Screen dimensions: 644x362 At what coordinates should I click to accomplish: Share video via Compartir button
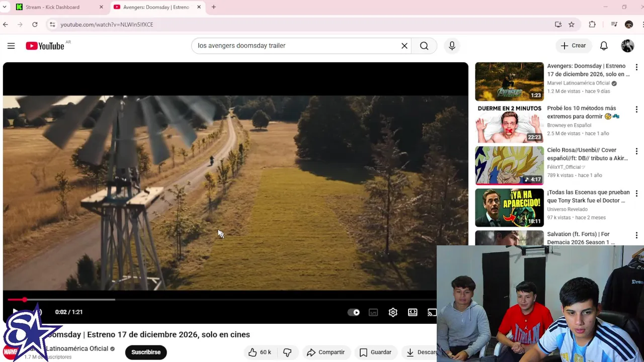pyautogui.click(x=326, y=352)
